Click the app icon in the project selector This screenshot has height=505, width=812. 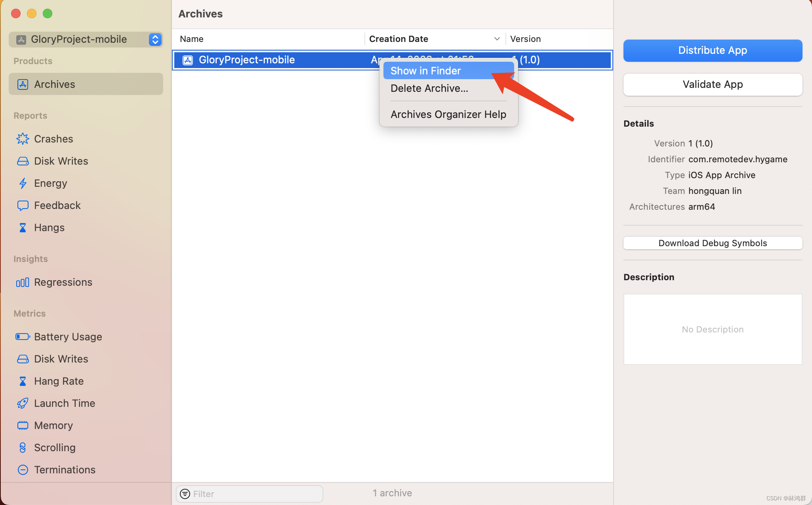tap(21, 40)
